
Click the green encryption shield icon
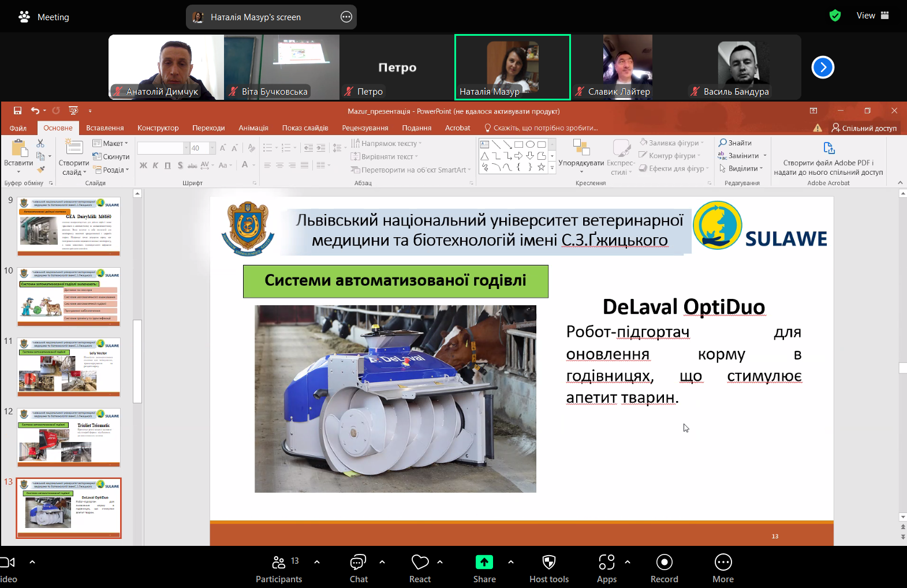[835, 16]
